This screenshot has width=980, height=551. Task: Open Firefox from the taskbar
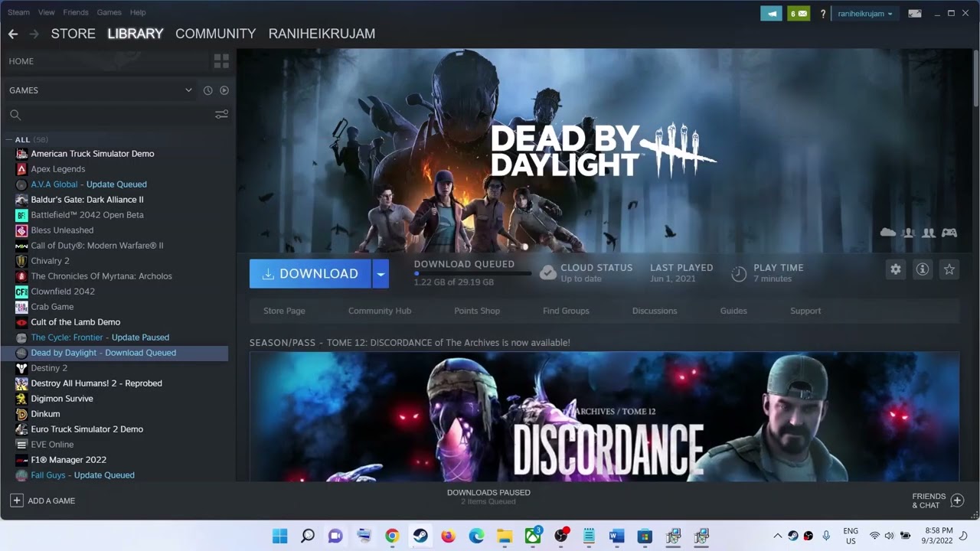click(x=449, y=536)
